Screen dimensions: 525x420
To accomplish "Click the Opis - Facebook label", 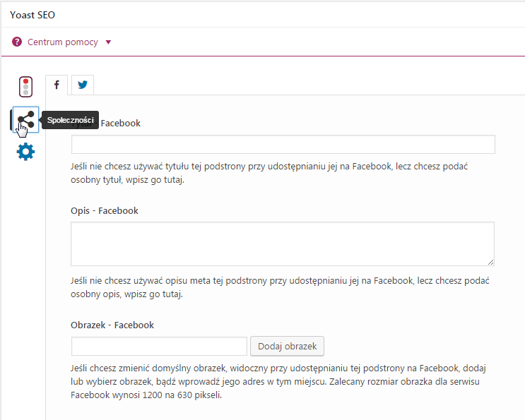I will click(105, 210).
